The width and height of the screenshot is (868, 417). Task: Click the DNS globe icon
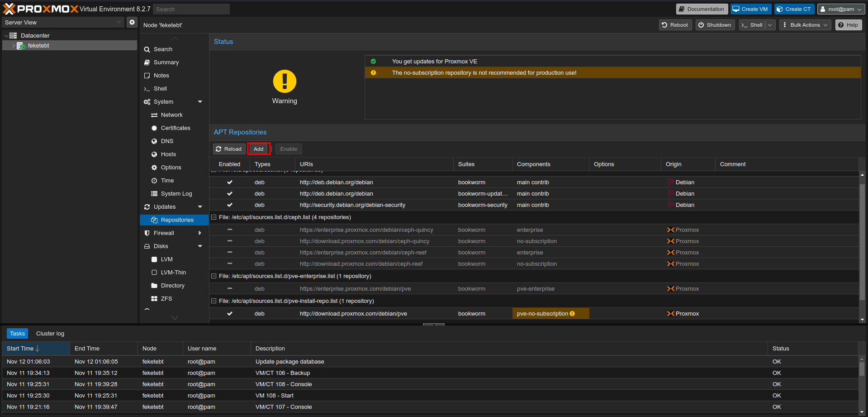[x=154, y=141]
